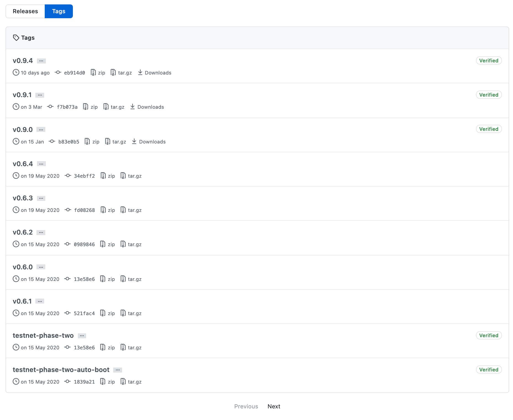
Task: Open the v0.6.4 tag
Action: click(x=23, y=164)
